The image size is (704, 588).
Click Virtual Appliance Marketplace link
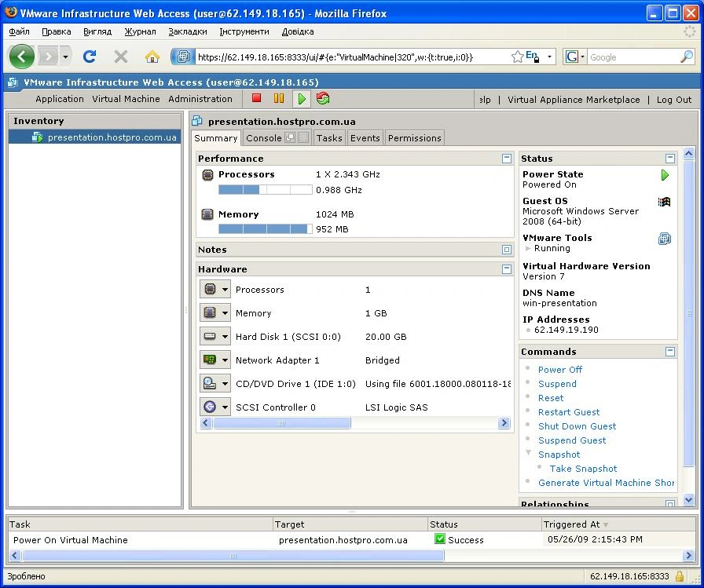574,100
